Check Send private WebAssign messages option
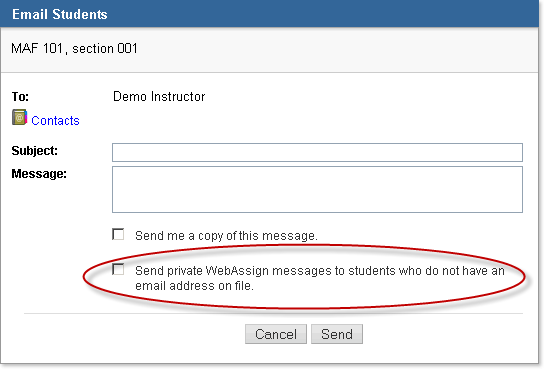Viewport: 547px width, 371px height. click(118, 269)
